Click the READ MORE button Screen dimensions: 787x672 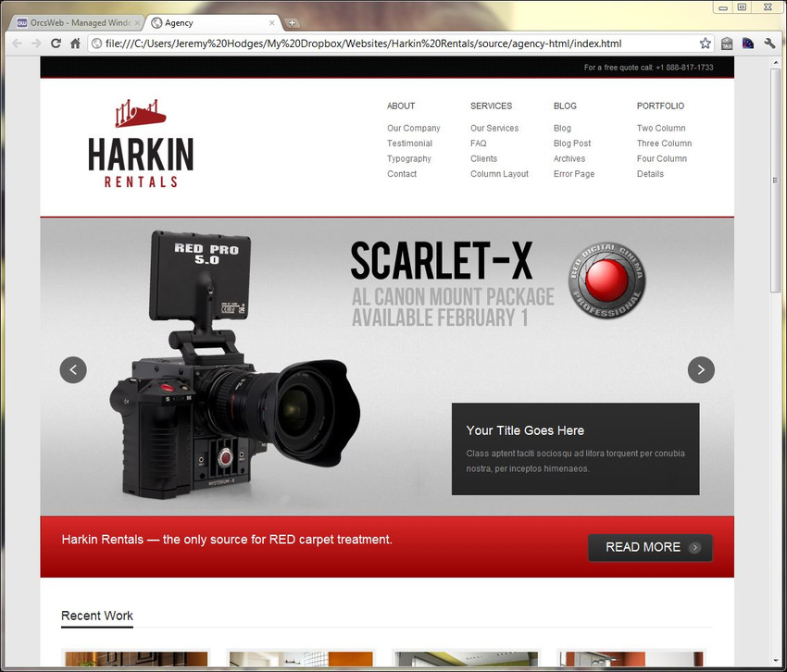(651, 548)
